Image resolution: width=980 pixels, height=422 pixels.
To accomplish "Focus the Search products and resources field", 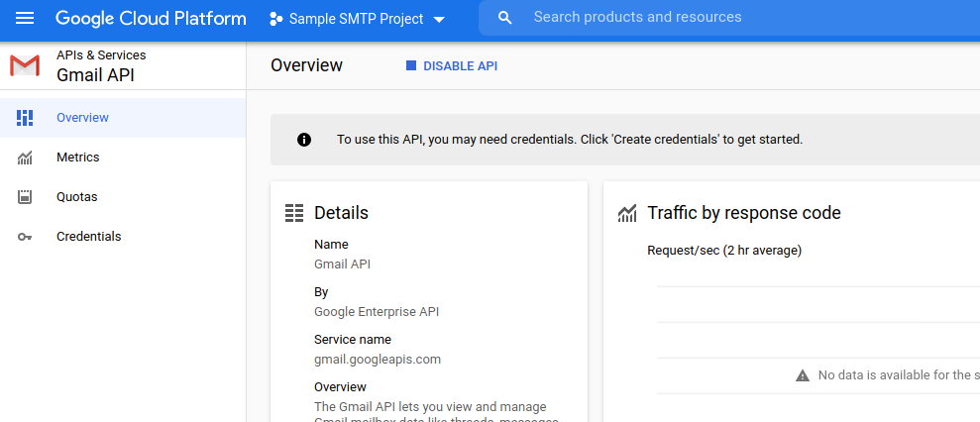I will pyautogui.click(x=728, y=18).
